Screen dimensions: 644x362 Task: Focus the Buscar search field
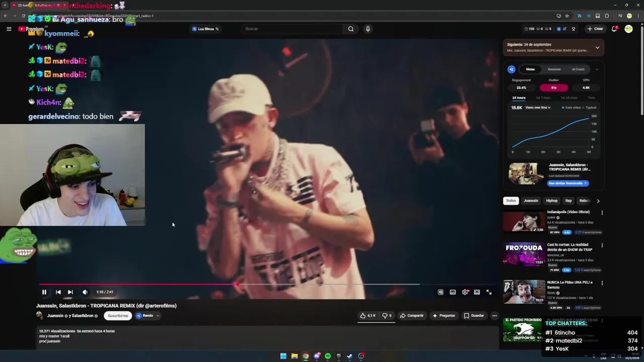click(293, 29)
